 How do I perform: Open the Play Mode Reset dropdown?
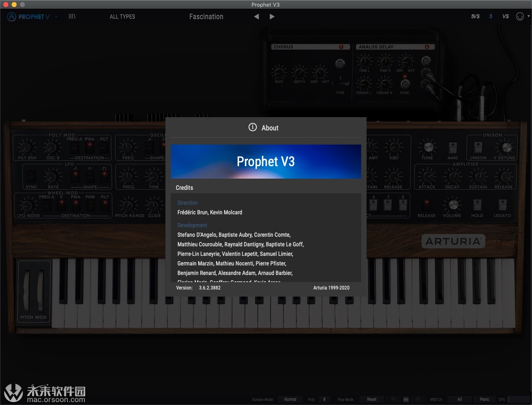[372, 400]
